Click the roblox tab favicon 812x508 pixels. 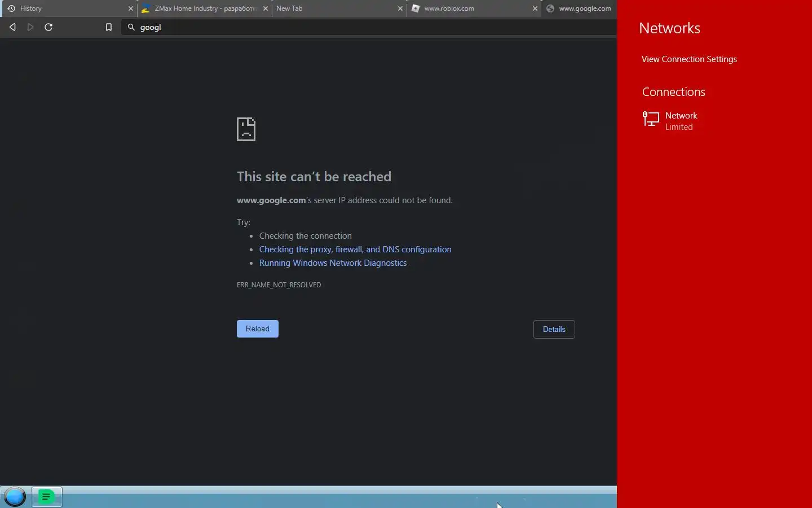click(x=416, y=8)
